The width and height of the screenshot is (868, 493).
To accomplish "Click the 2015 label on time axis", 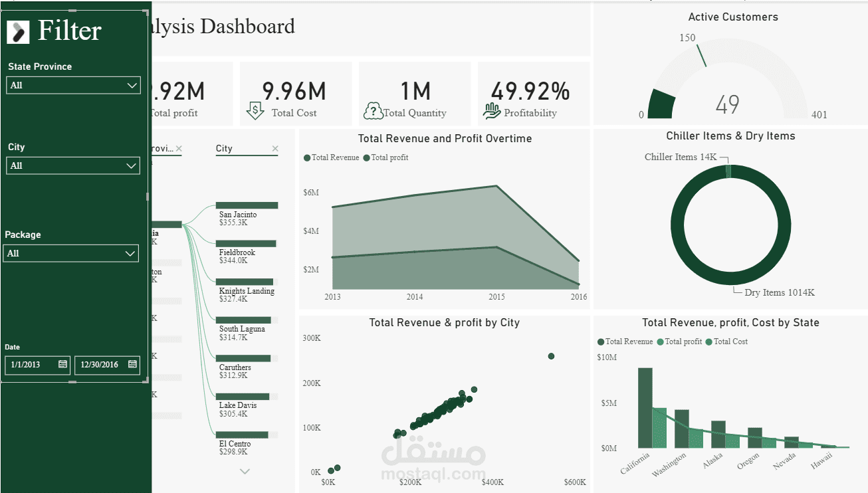I will 496,297.
